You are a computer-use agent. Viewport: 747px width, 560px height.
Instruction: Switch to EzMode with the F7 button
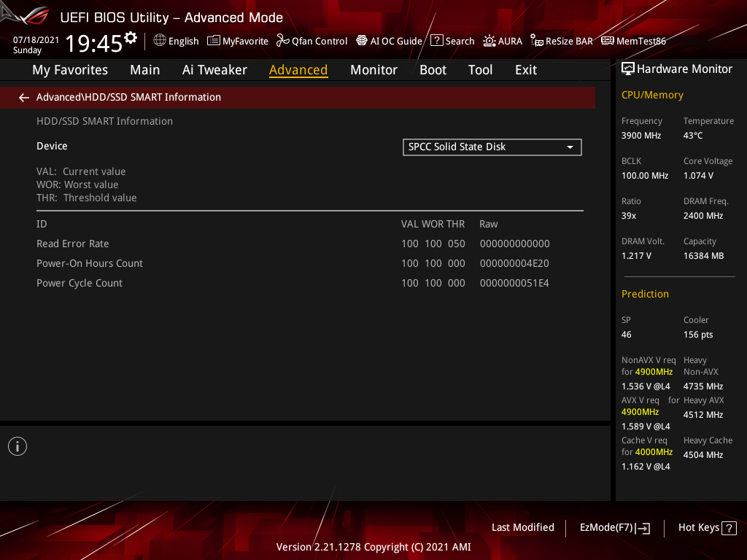(614, 527)
